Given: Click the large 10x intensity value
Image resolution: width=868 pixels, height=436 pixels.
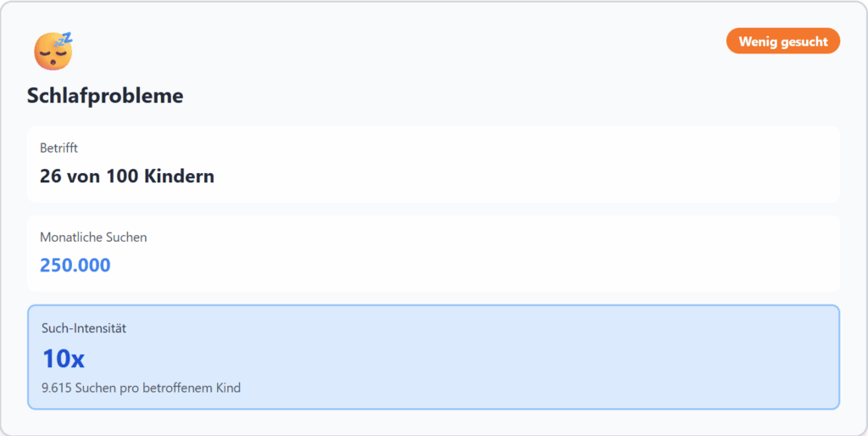Looking at the screenshot, I should (x=64, y=359).
